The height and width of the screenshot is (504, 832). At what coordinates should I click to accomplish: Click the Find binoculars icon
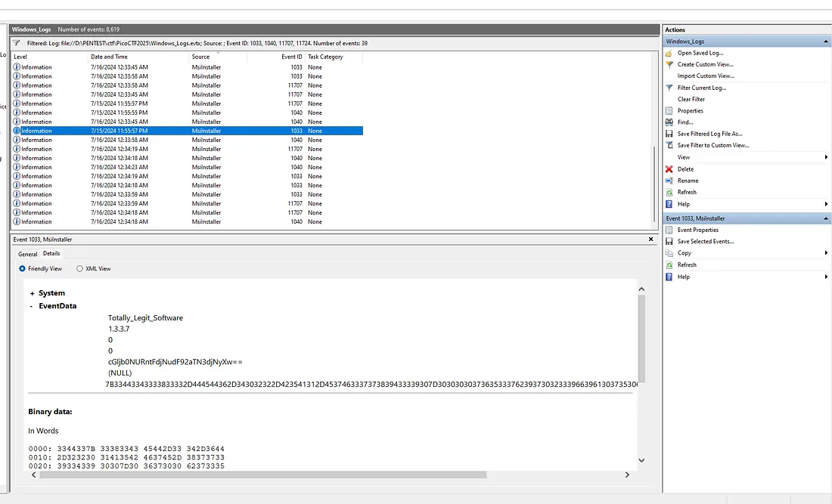point(669,122)
